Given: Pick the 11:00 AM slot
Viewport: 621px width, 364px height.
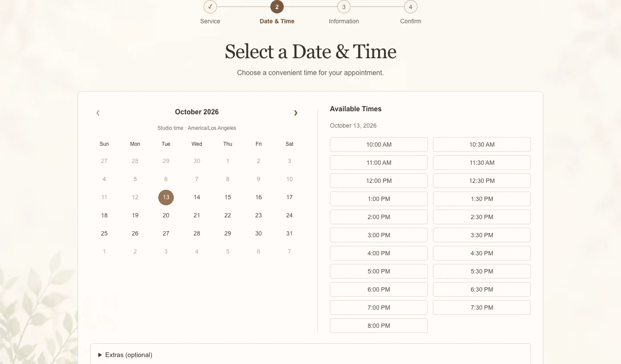Looking at the screenshot, I should point(379,163).
